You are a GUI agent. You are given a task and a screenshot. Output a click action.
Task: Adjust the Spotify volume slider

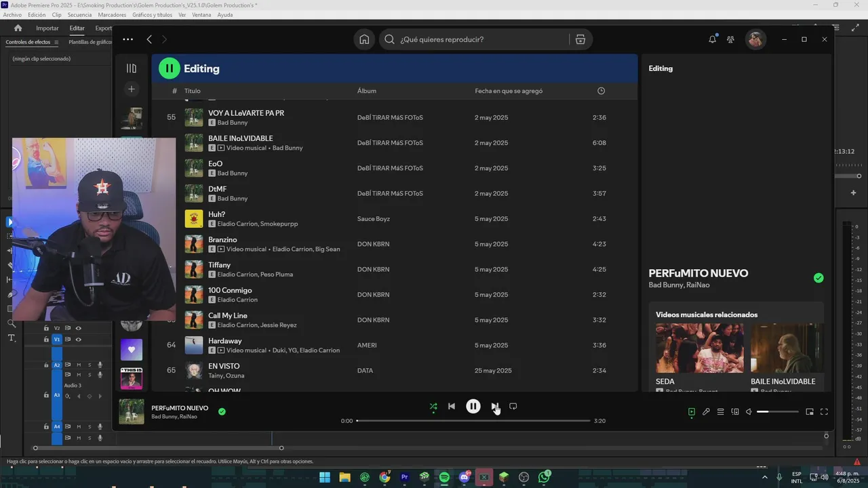pyautogui.click(x=778, y=411)
